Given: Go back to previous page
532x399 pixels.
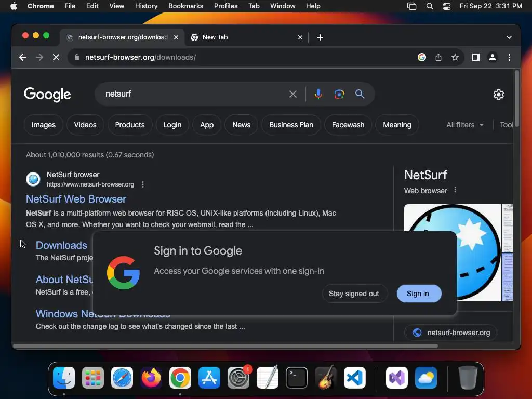Looking at the screenshot, I should point(23,57).
